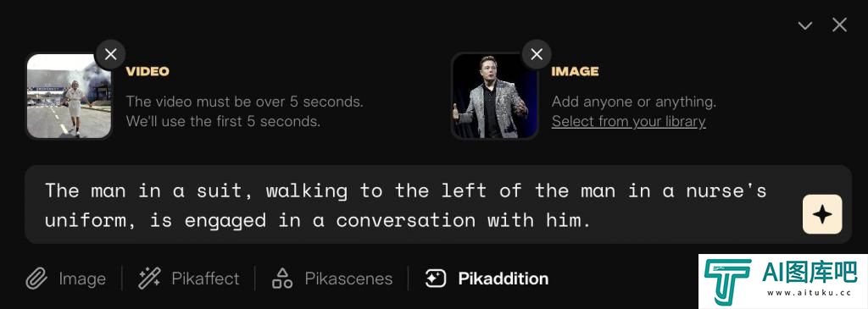Viewport: 868px width, 309px height.
Task: Remove the uploaded video with its X badge
Action: (111, 54)
